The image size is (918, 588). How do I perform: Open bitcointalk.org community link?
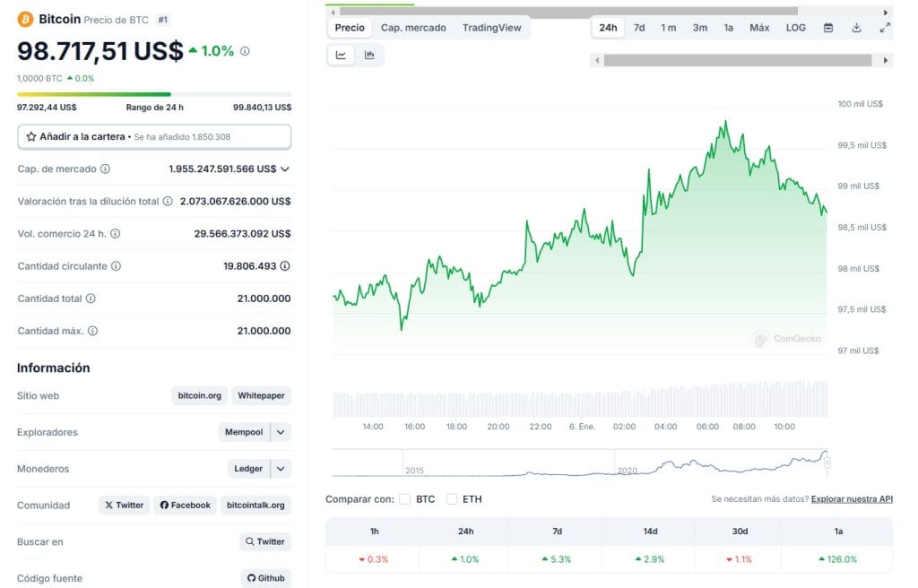255,506
